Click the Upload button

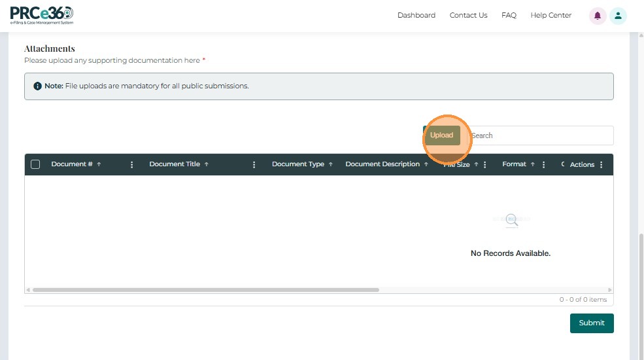click(x=441, y=135)
